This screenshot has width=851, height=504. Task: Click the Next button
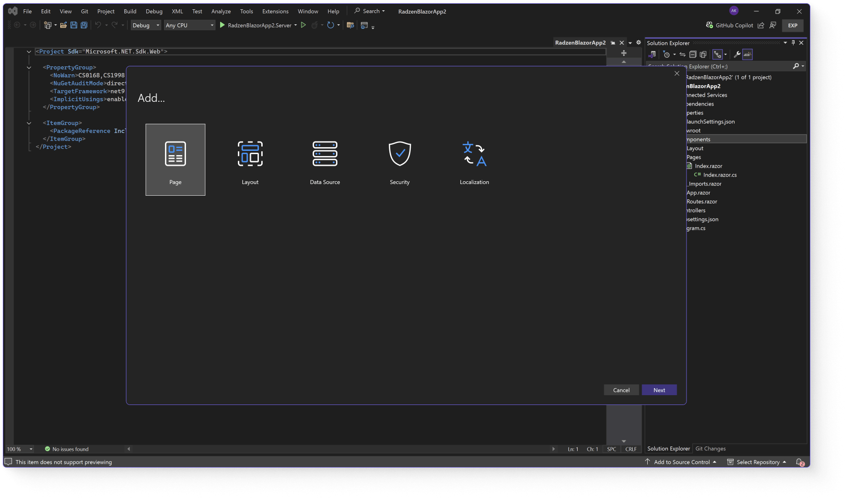[x=659, y=390]
